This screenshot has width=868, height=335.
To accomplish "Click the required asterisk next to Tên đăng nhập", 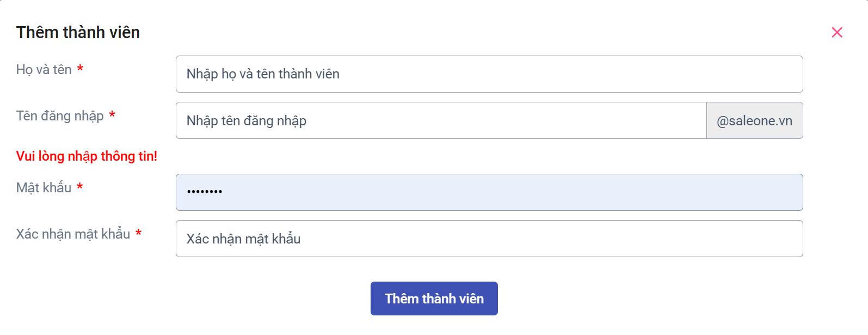I will [112, 115].
